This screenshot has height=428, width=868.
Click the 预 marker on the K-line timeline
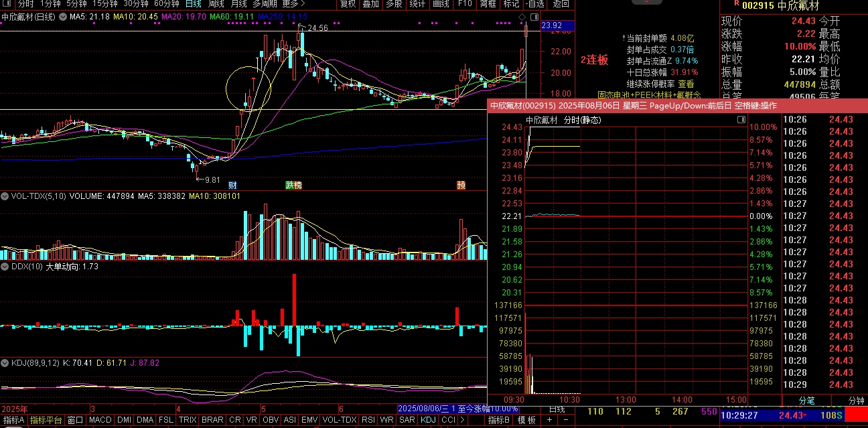pos(461,185)
